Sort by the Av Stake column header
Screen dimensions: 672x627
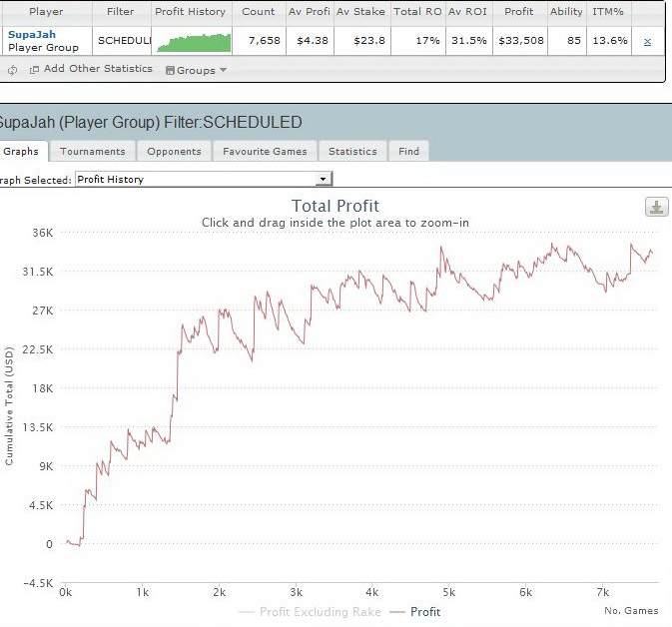coord(360,12)
